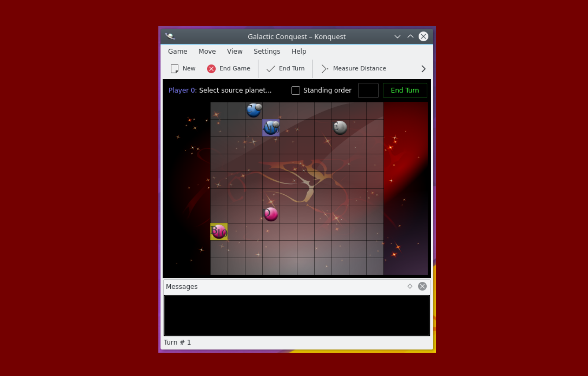Close the Konquest window
Image resolution: width=588 pixels, height=376 pixels.
click(x=423, y=37)
